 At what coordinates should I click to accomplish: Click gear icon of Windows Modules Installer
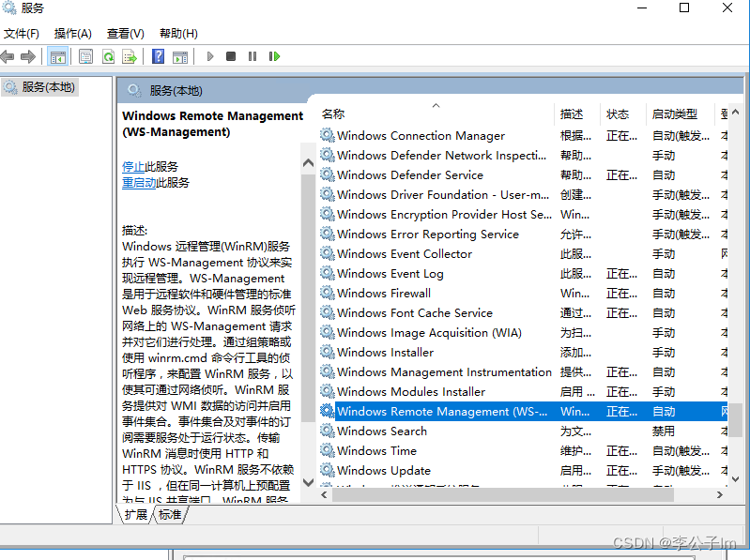pos(328,391)
